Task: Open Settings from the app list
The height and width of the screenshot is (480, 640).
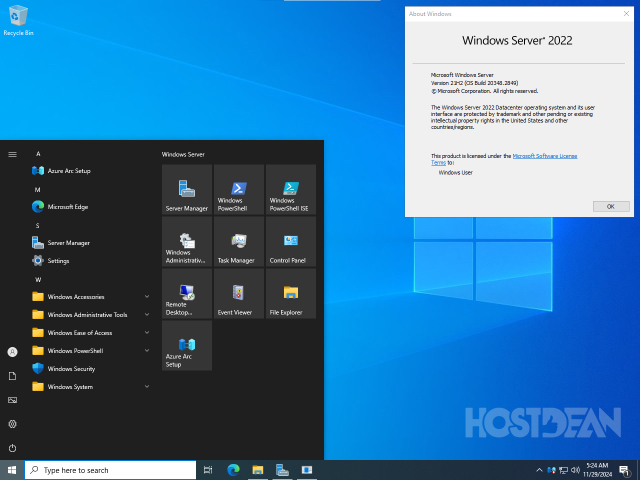Action: pos(91,260)
